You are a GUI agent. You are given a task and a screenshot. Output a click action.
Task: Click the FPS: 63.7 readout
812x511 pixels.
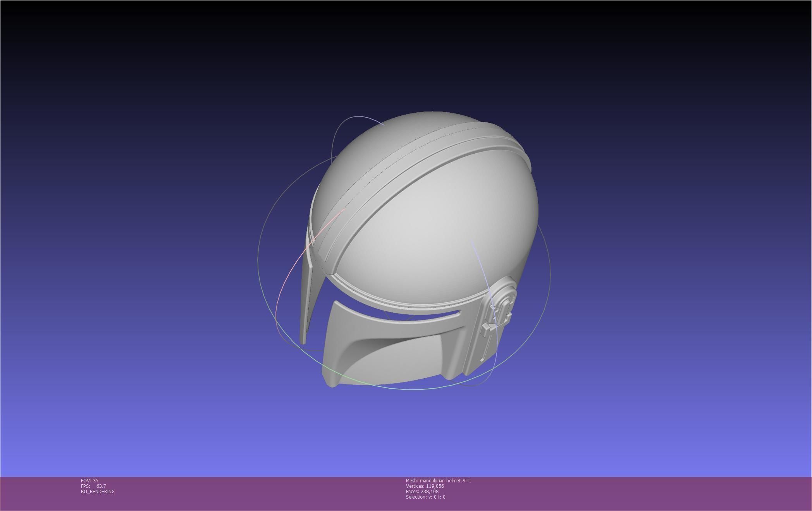(93, 486)
